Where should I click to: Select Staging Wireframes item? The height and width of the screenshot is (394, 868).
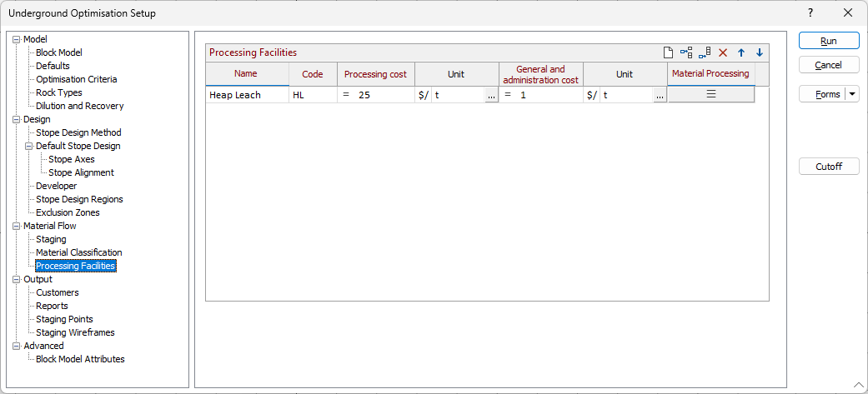[x=75, y=332]
